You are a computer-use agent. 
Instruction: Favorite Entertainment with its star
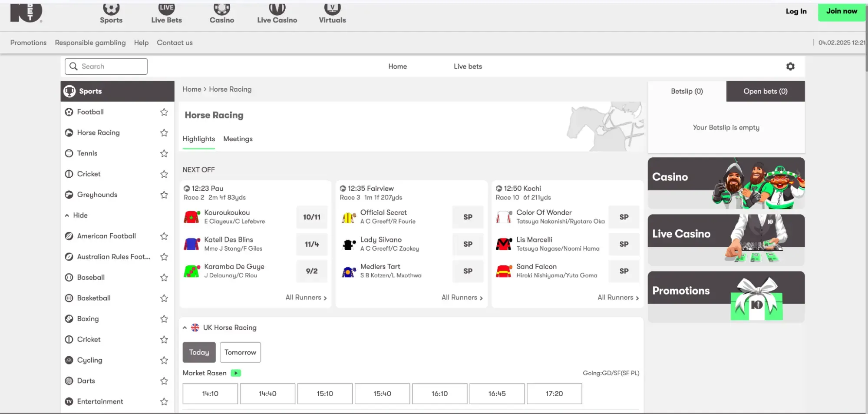click(164, 402)
